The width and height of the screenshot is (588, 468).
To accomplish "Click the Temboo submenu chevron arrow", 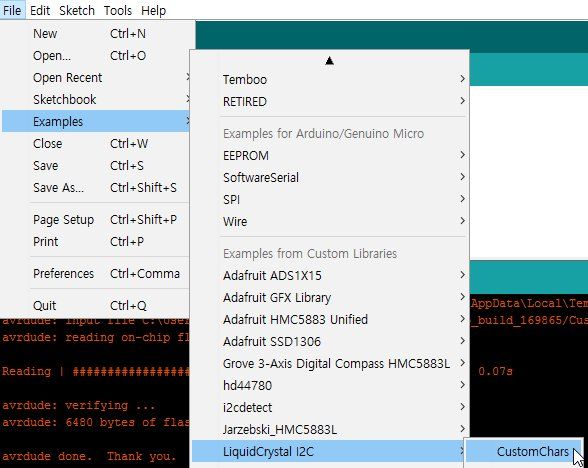I will (462, 79).
